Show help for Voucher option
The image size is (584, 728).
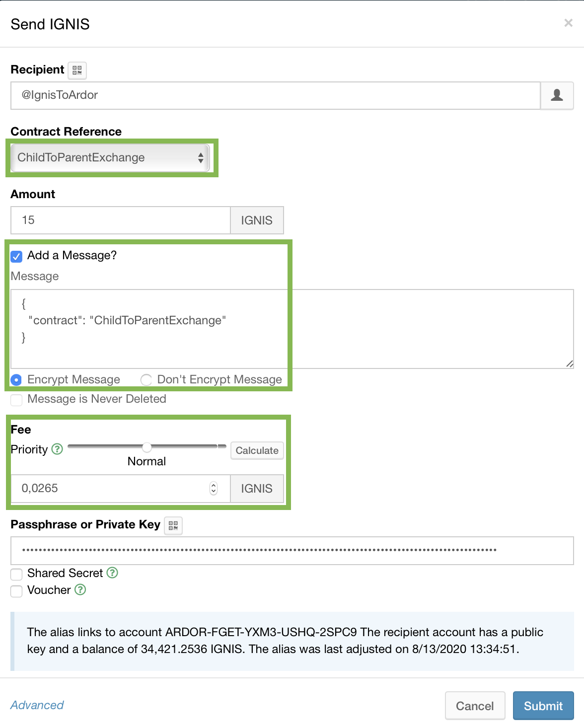click(x=80, y=589)
